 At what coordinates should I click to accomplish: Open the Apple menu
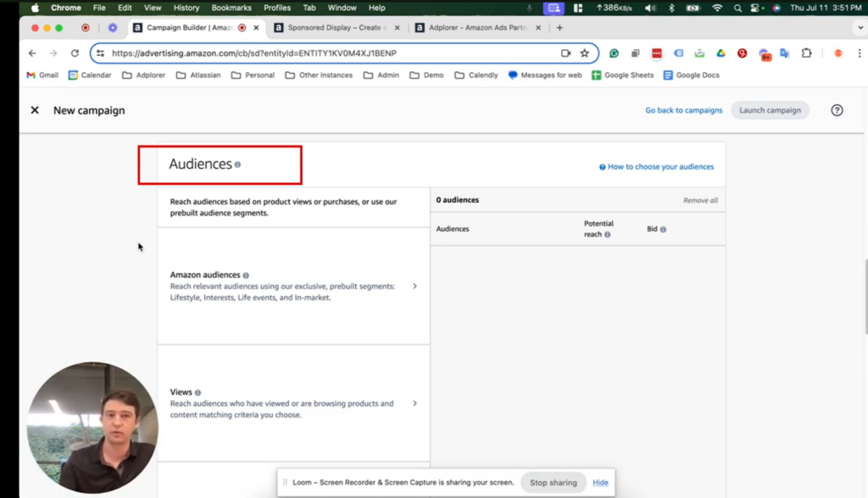35,8
